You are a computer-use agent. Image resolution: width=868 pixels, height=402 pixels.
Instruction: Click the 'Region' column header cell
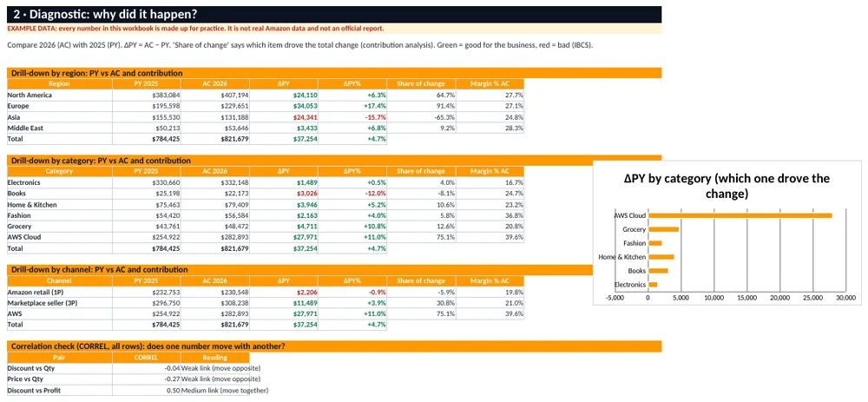[x=59, y=83]
